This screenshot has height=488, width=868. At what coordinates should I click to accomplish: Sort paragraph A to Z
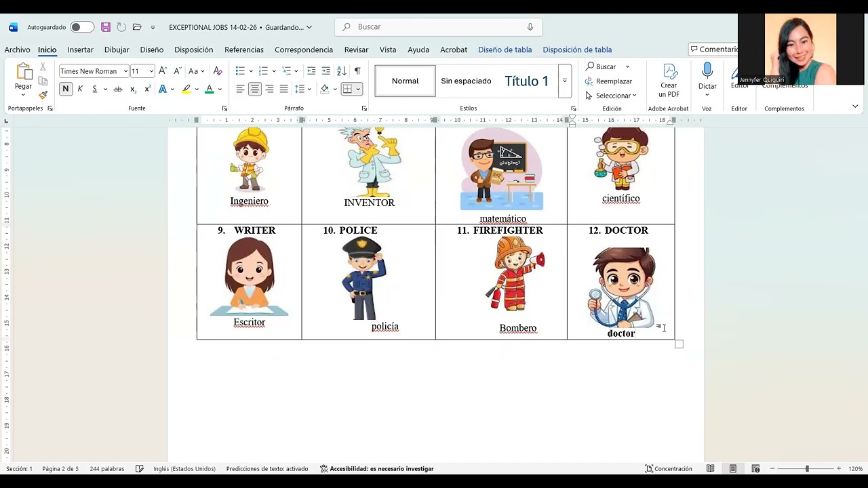click(x=341, y=70)
